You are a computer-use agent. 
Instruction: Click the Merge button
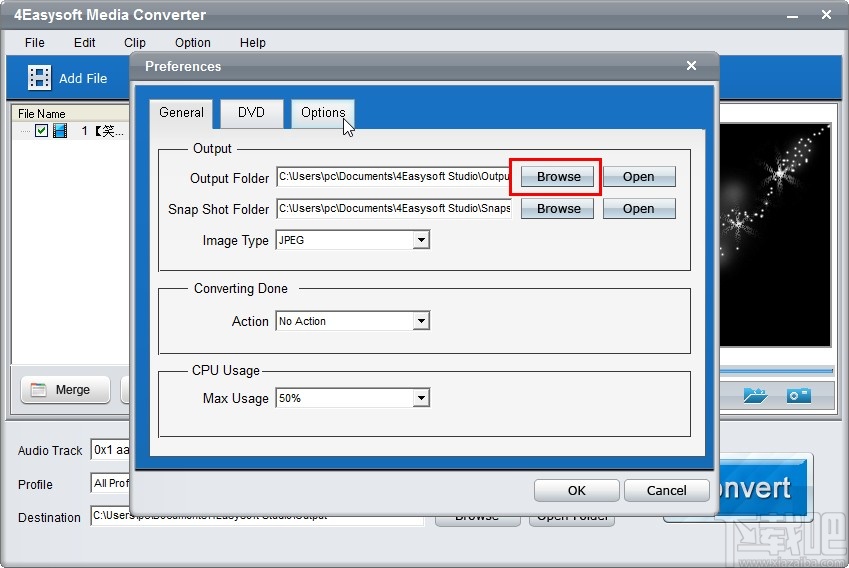click(x=65, y=390)
